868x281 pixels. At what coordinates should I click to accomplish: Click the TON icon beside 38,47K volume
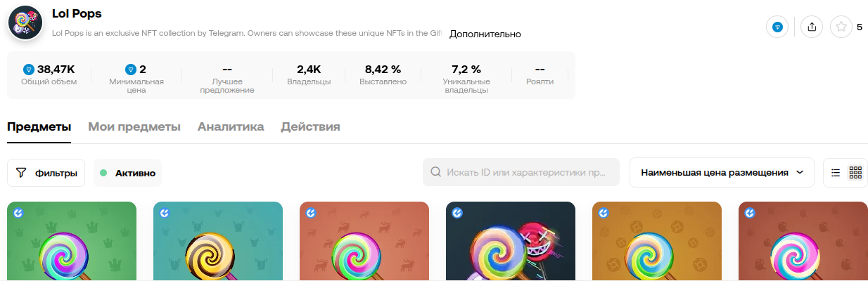pos(29,70)
